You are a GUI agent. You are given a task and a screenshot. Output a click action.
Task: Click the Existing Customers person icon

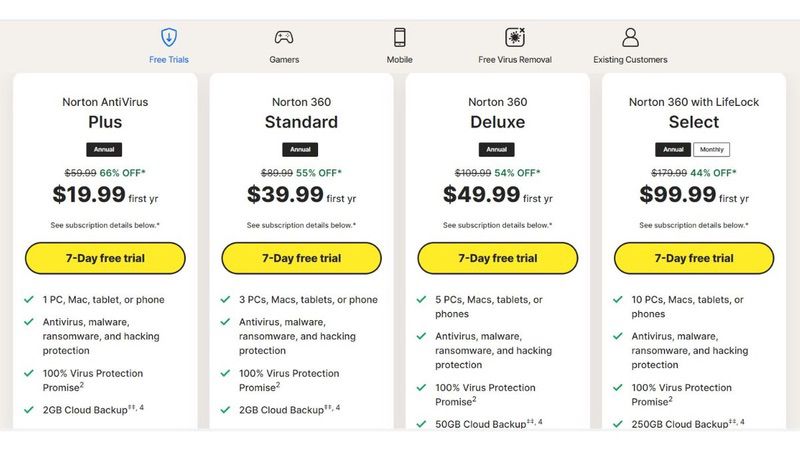pyautogui.click(x=631, y=37)
